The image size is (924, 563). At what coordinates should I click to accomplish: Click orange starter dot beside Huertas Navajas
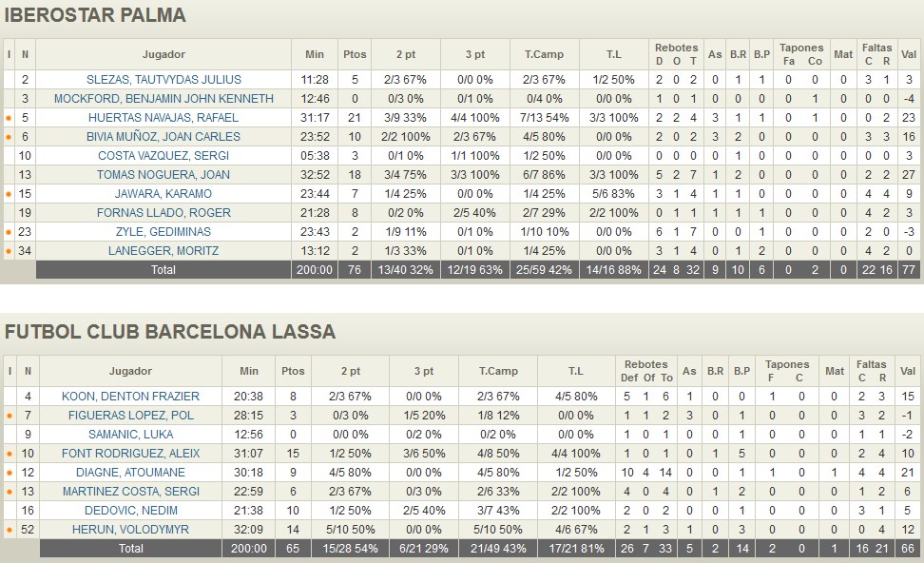pos(9,118)
